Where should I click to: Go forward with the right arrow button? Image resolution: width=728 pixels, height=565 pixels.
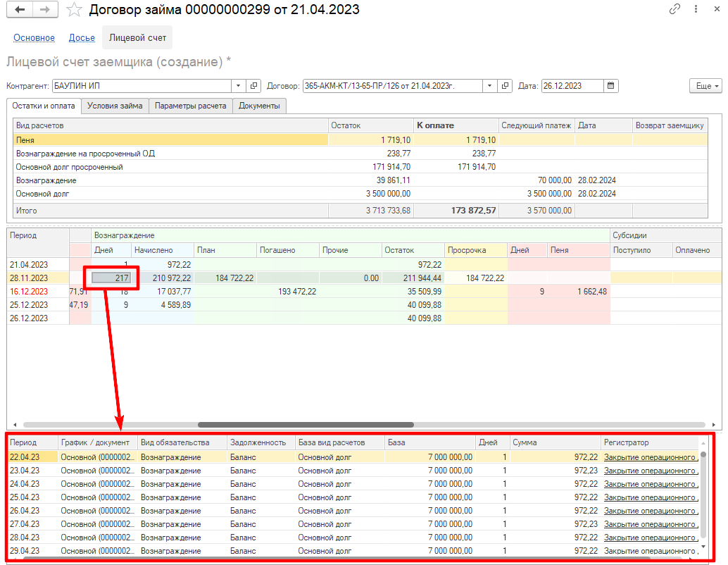point(45,9)
